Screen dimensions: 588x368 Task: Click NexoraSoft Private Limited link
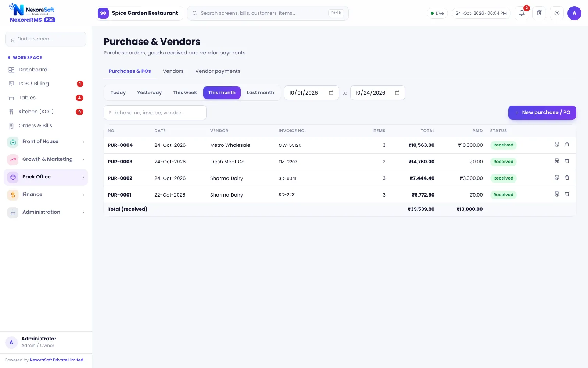point(56,360)
